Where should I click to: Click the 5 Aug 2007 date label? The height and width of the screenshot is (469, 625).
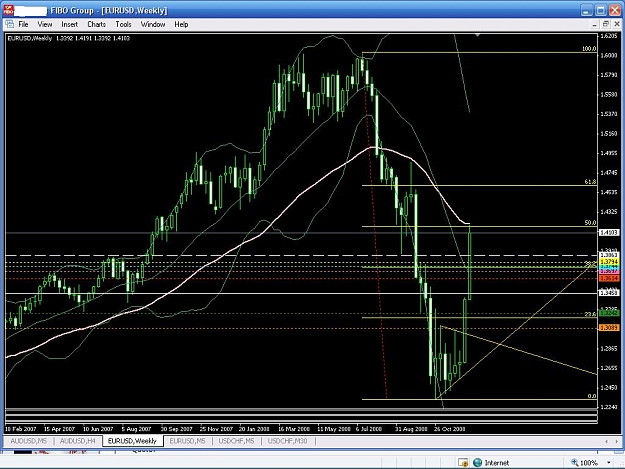coord(136,429)
